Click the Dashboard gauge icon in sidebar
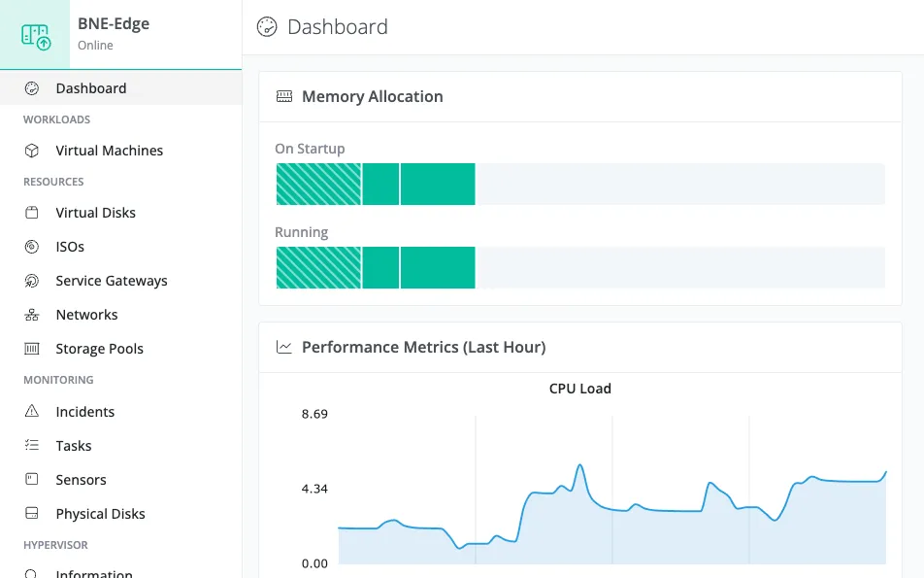924x578 pixels. [32, 88]
